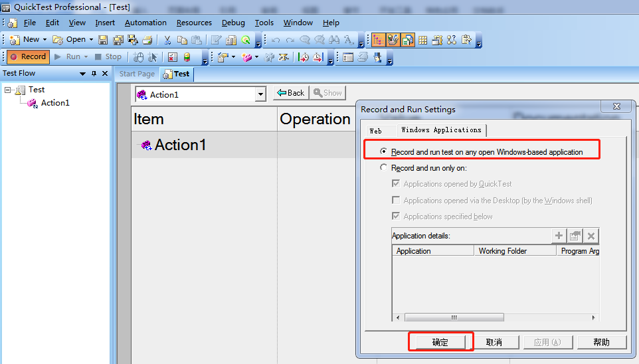639x364 pixels.
Task: Click the low-level recording pointer icon
Action: 153,57
